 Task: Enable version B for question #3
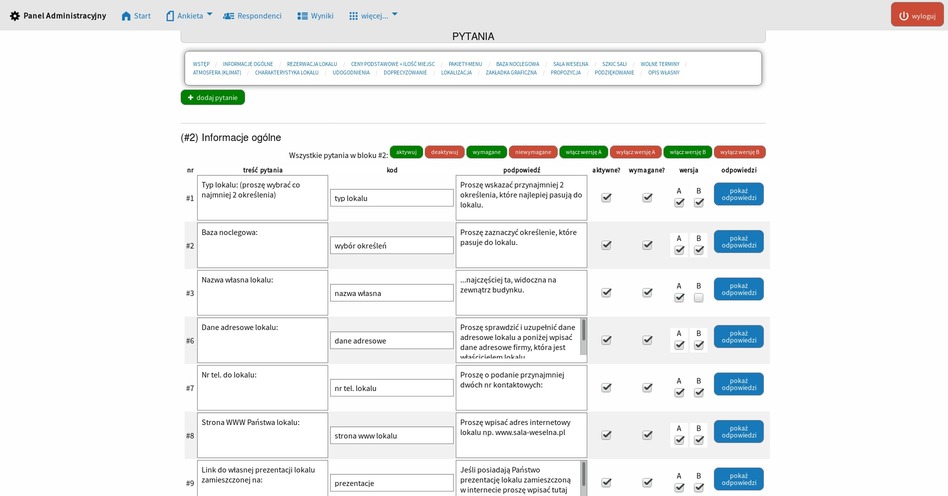pos(699,298)
